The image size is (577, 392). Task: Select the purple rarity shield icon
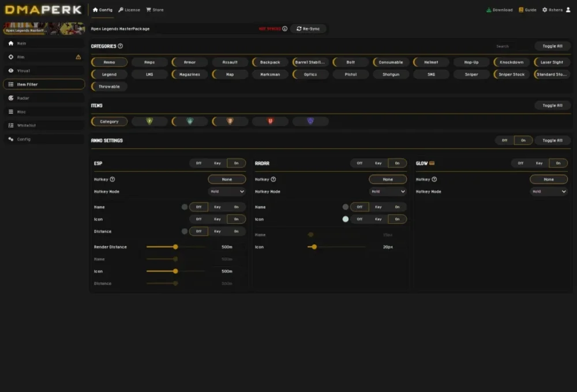pos(309,121)
